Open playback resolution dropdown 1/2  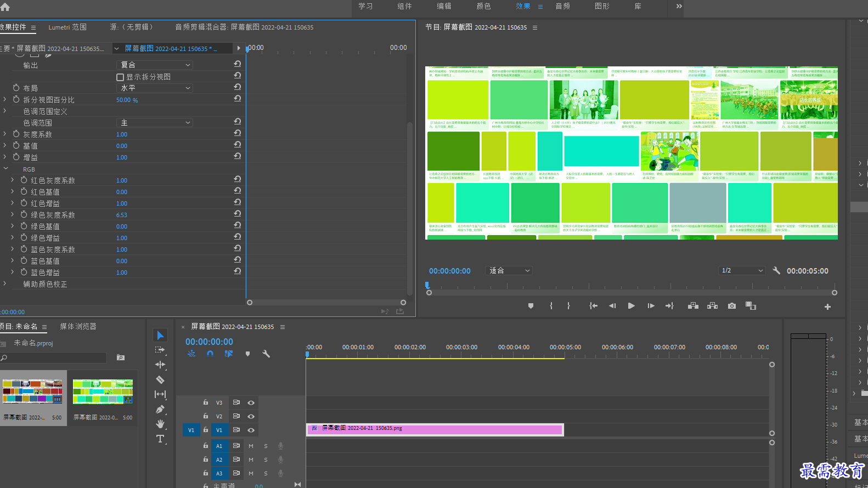[x=742, y=270]
